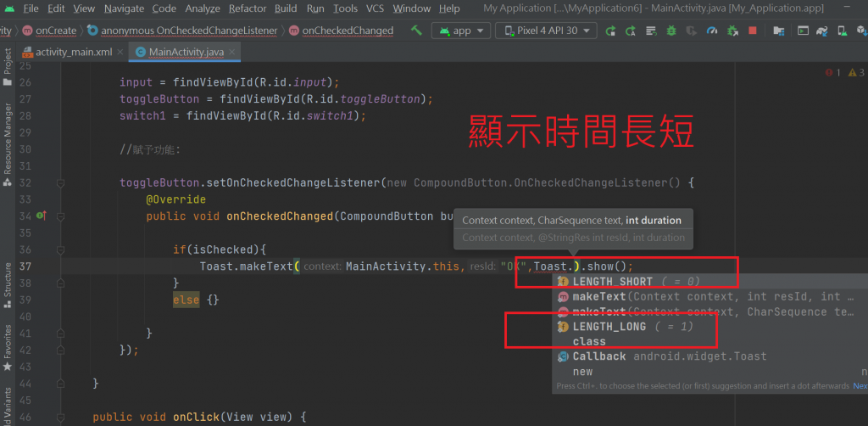
Task: Close the MainActivity.java tab
Action: 231,52
